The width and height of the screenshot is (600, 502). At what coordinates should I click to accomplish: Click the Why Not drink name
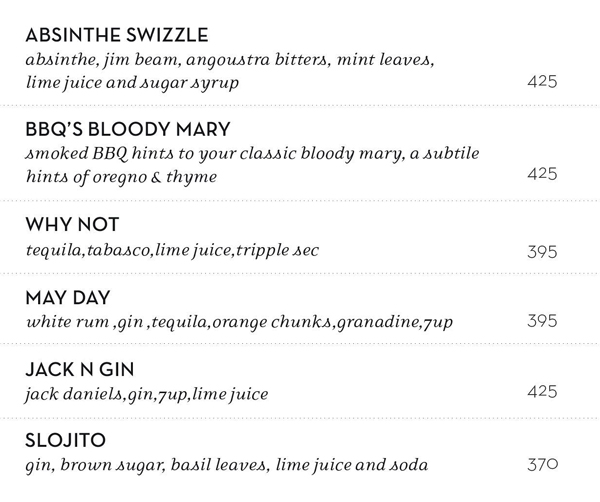[72, 225]
